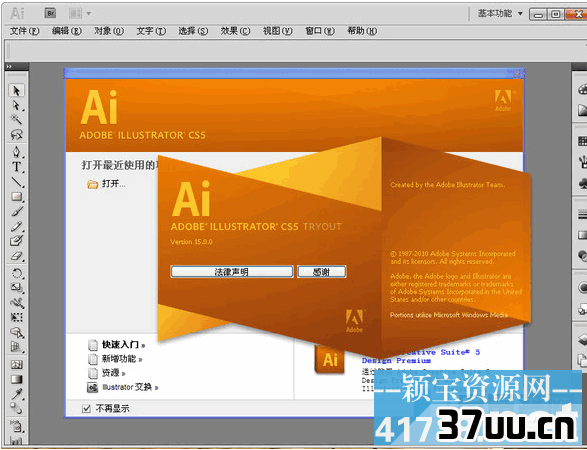Select the Mesh tool
This screenshot has width=587, height=450.
pyautogui.click(x=16, y=364)
